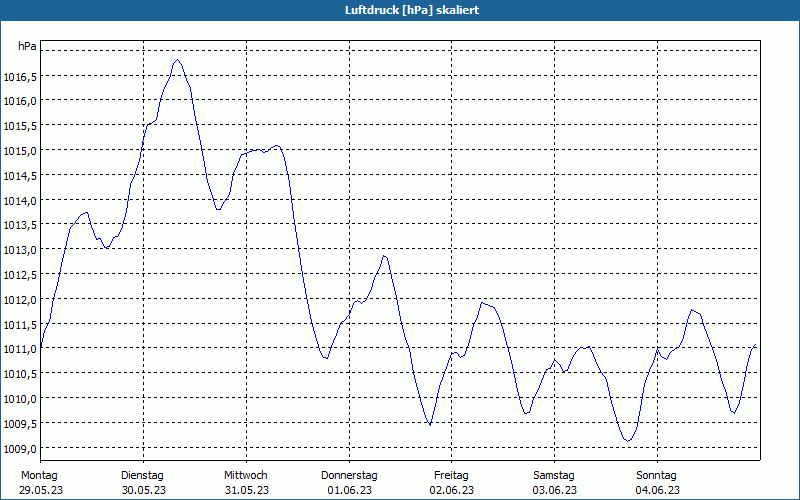Select the 1016,5 axis value

(20, 77)
